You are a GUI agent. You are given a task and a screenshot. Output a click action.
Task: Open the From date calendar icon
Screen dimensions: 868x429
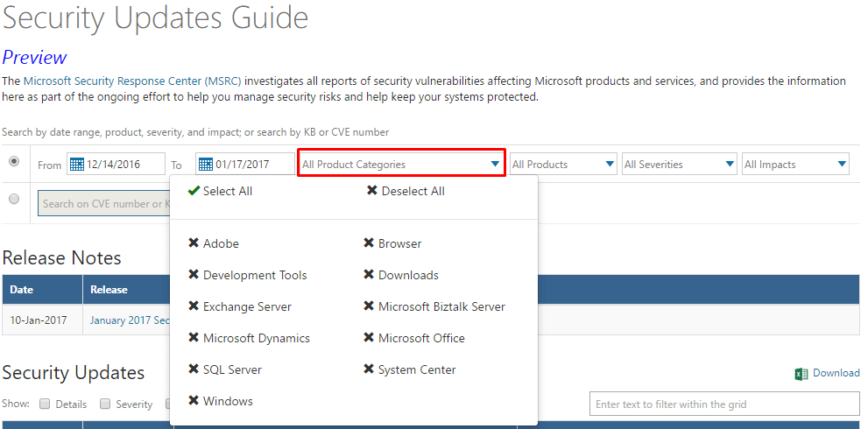tap(77, 165)
